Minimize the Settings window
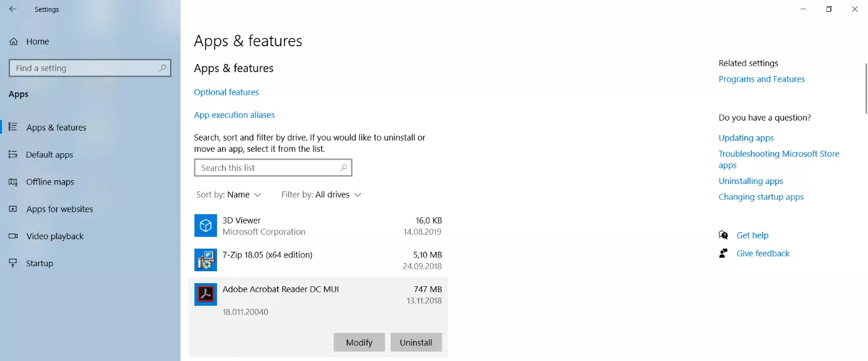The image size is (868, 361). coord(803,9)
